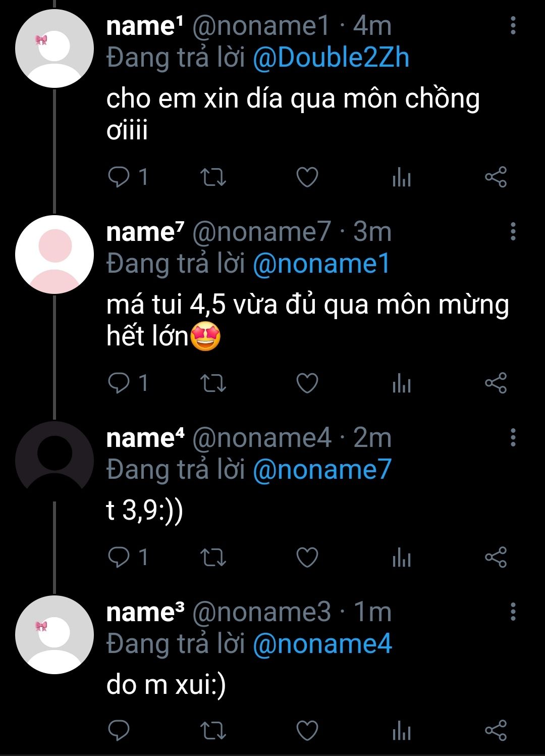Retweet the tweet from @noname1
Viewport: 545px width, 756px height.
pyautogui.click(x=213, y=177)
